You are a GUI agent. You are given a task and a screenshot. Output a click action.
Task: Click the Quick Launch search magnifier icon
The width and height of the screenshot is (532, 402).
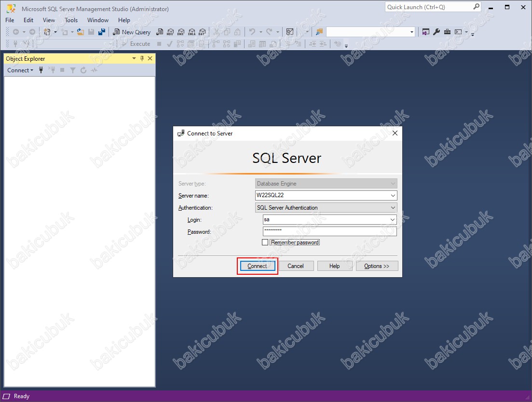pyautogui.click(x=476, y=6)
